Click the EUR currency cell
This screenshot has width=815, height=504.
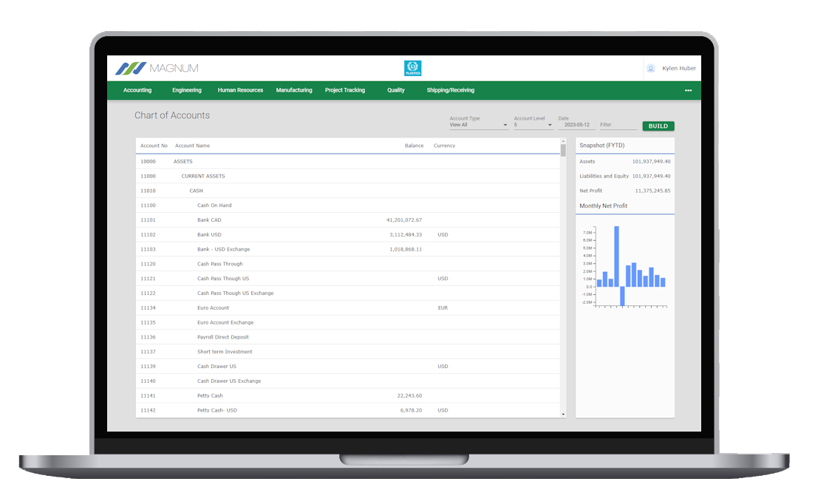(x=443, y=307)
